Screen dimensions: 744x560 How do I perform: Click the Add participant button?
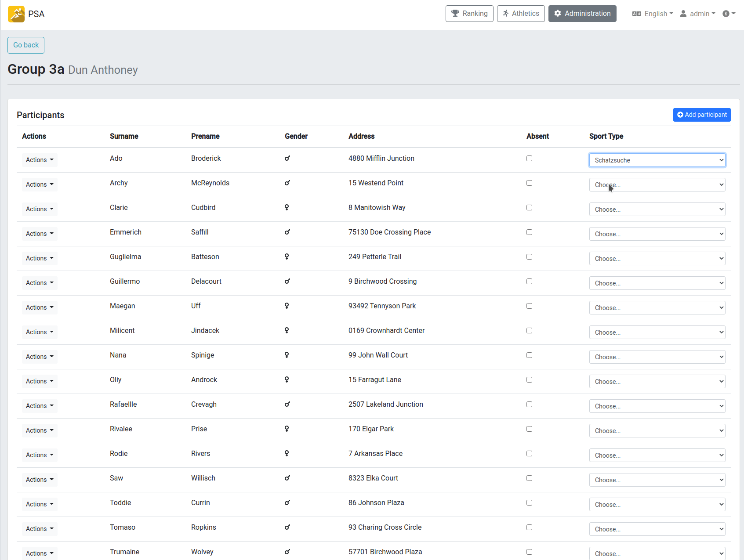[702, 115]
